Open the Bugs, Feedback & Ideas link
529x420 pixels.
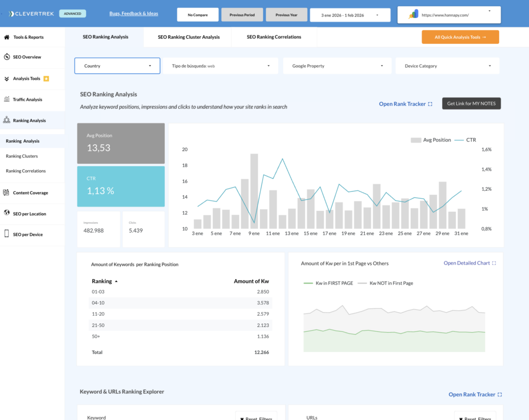point(134,13)
